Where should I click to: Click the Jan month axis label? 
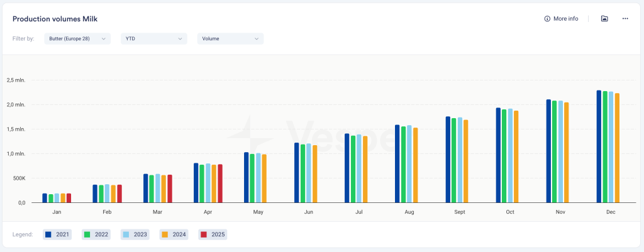pos(57,212)
